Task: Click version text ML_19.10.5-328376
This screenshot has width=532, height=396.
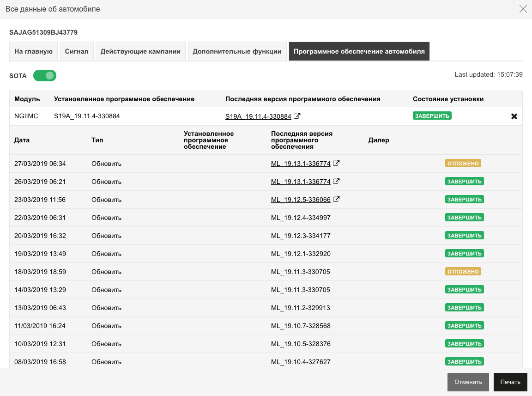Action: point(301,344)
